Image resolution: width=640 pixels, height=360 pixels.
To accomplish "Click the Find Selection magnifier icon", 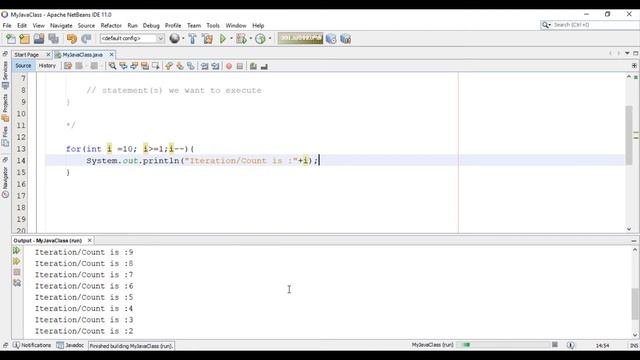I will point(112,66).
